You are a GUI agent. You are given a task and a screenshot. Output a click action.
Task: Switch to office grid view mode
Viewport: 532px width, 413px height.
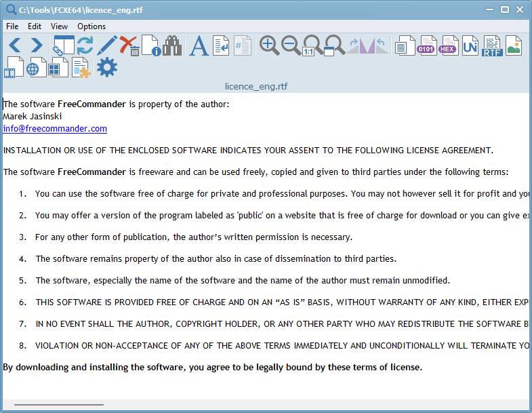pos(58,67)
